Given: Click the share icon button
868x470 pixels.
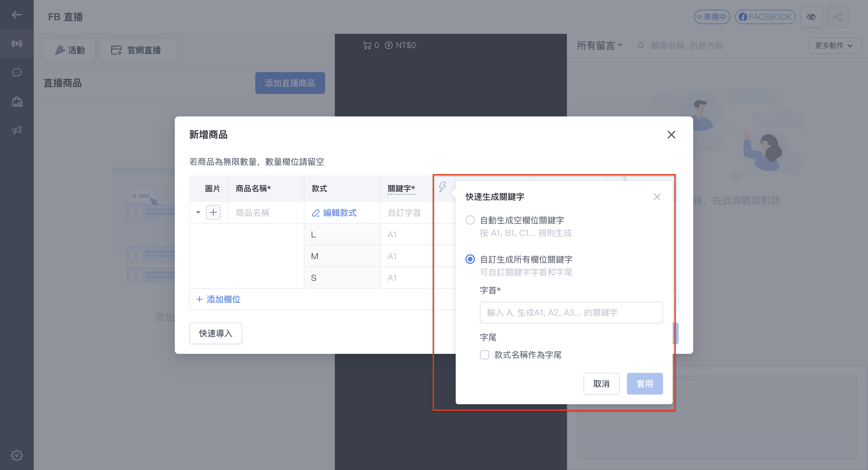Looking at the screenshot, I should [x=838, y=17].
